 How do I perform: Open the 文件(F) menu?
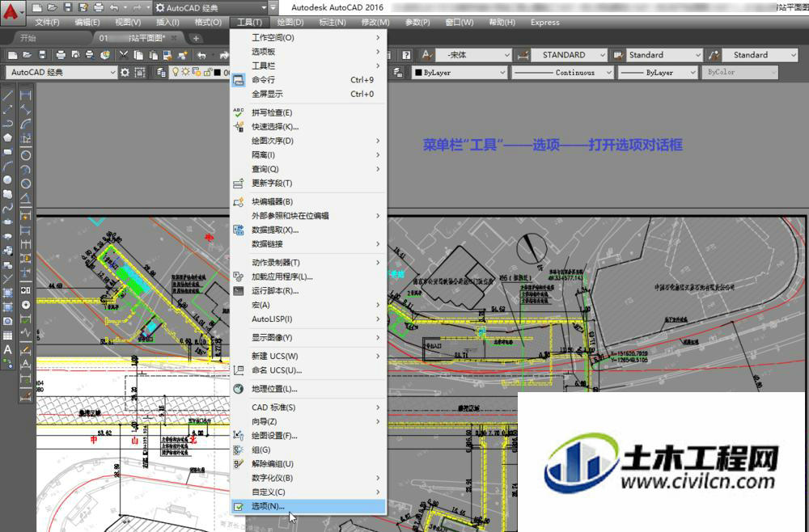pyautogui.click(x=47, y=22)
